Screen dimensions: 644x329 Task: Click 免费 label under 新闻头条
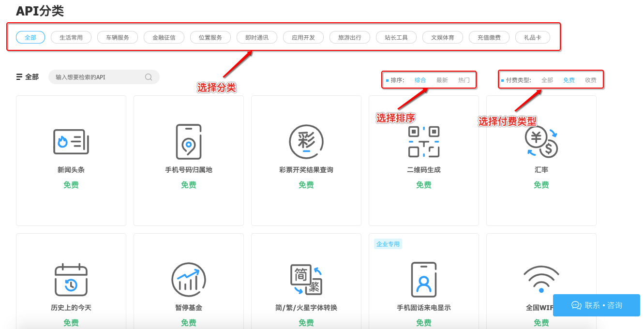71,185
